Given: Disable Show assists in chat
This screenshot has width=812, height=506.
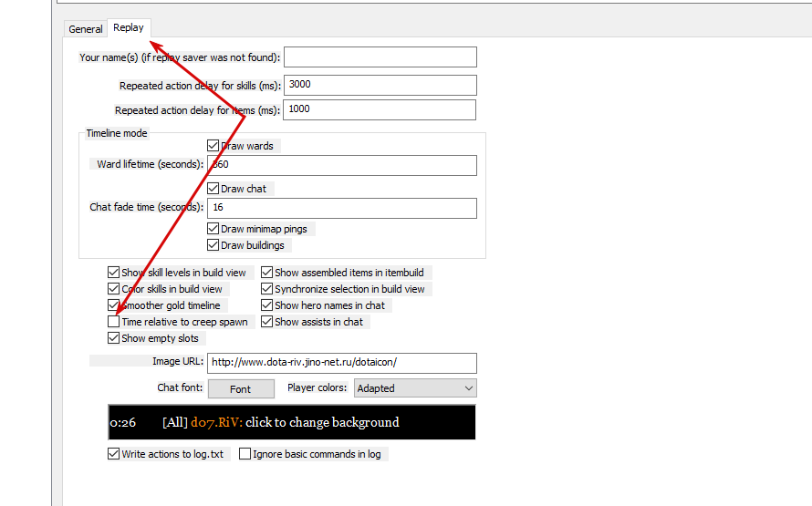Looking at the screenshot, I should 266,322.
